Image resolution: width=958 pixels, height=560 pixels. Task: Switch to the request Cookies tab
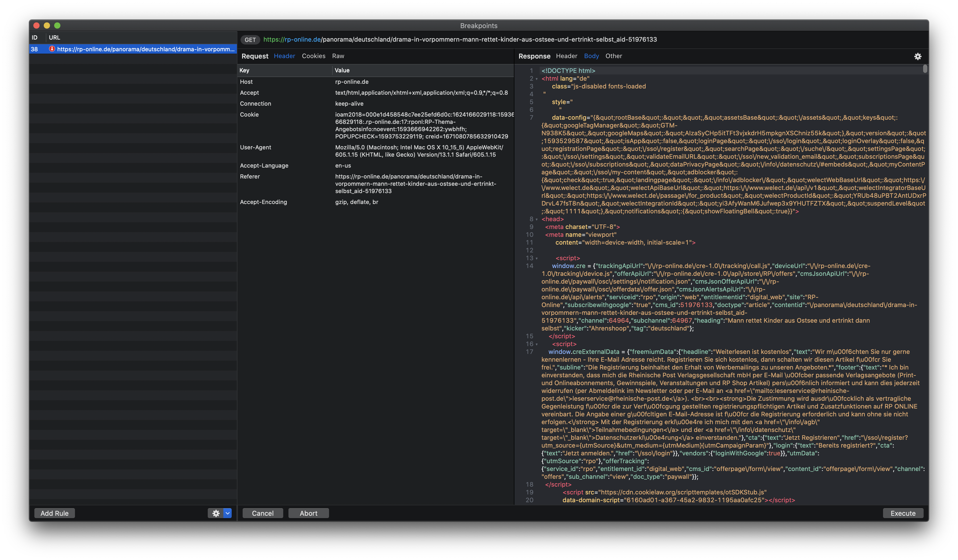click(313, 56)
